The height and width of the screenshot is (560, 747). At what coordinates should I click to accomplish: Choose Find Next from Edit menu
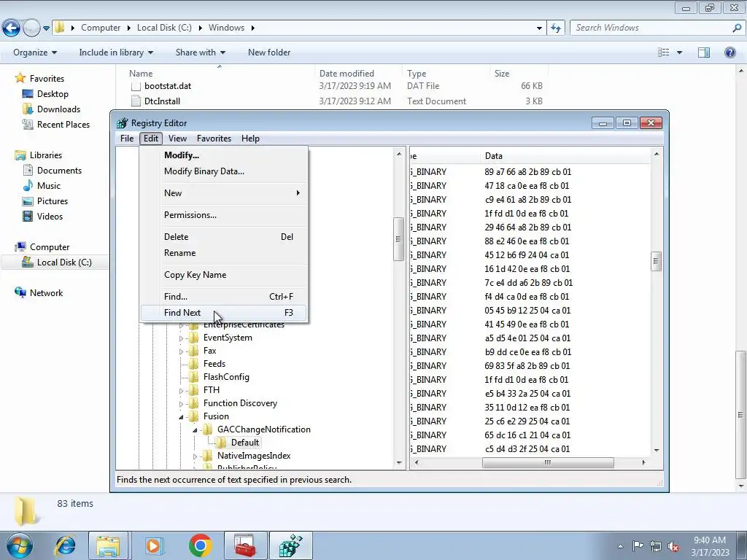[x=224, y=313]
